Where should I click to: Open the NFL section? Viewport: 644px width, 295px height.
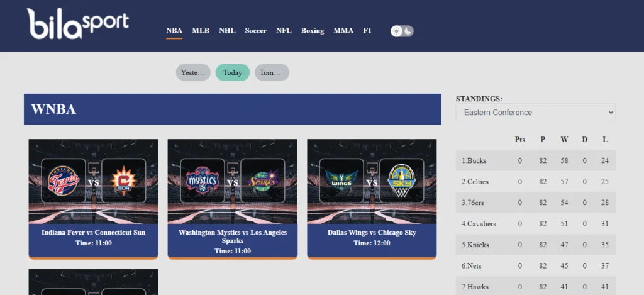[284, 31]
